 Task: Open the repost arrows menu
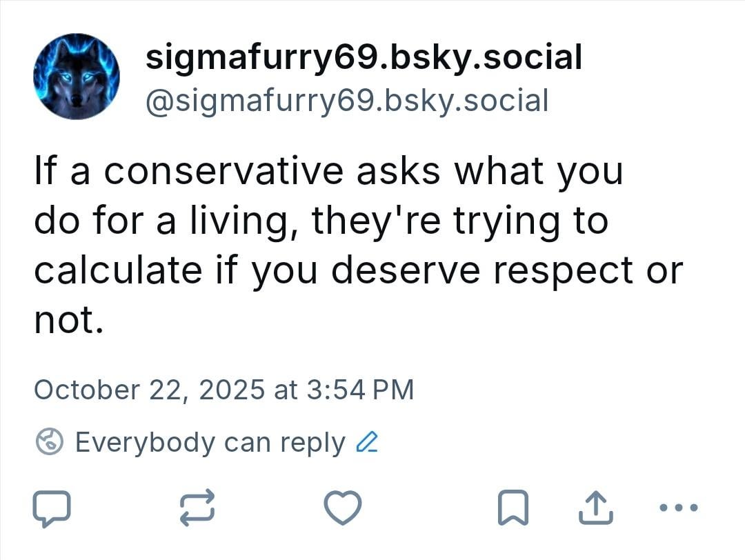197,508
